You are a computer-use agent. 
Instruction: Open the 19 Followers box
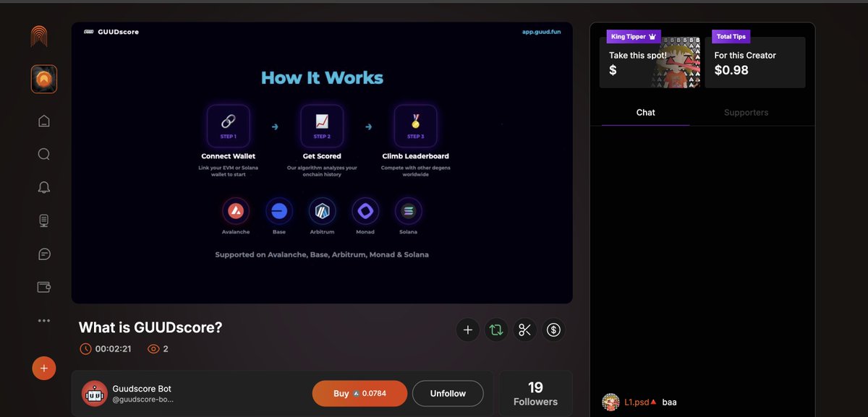coord(535,394)
